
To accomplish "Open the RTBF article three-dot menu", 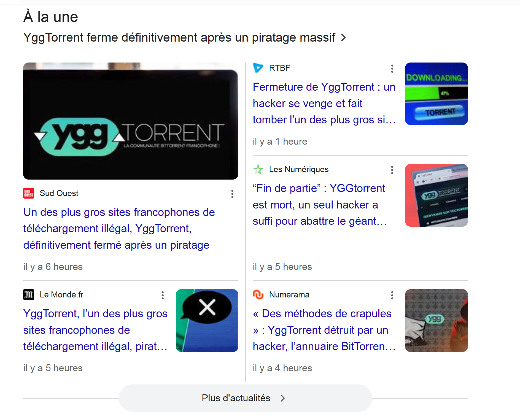I will click(392, 69).
